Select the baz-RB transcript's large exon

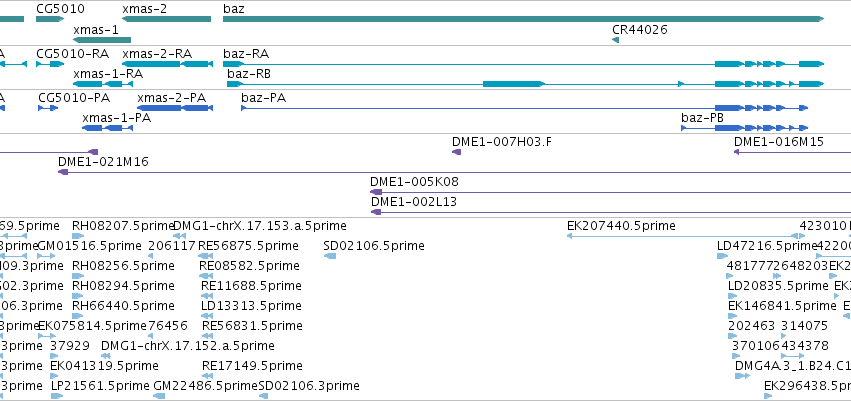[513, 84]
